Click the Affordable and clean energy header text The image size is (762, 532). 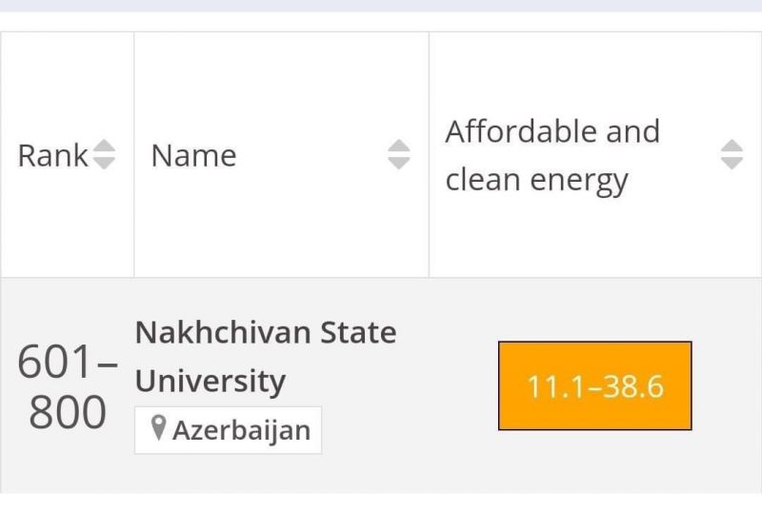coord(552,155)
